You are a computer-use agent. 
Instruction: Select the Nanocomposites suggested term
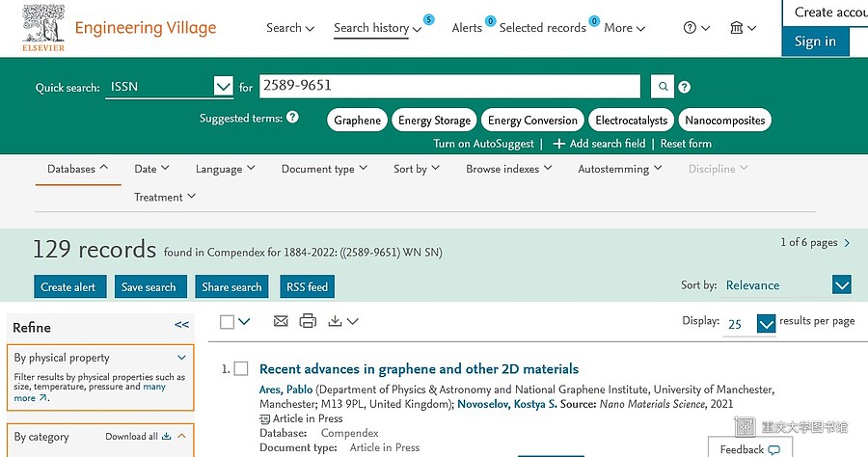(724, 121)
